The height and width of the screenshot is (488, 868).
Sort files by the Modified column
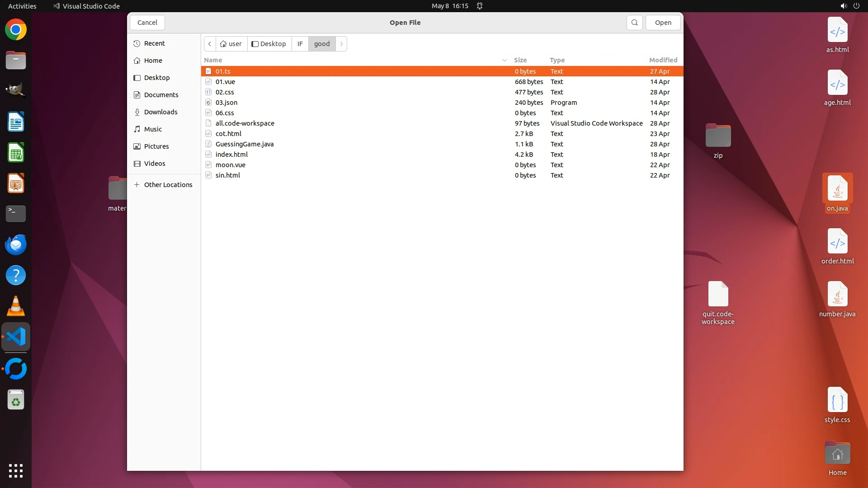(663, 60)
